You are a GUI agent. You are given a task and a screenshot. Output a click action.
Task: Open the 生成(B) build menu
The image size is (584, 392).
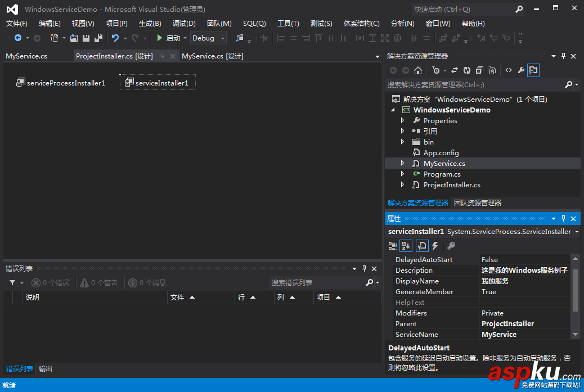pyautogui.click(x=150, y=24)
